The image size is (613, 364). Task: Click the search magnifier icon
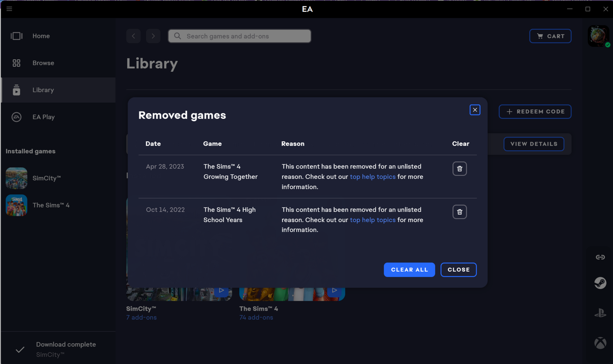(x=178, y=36)
